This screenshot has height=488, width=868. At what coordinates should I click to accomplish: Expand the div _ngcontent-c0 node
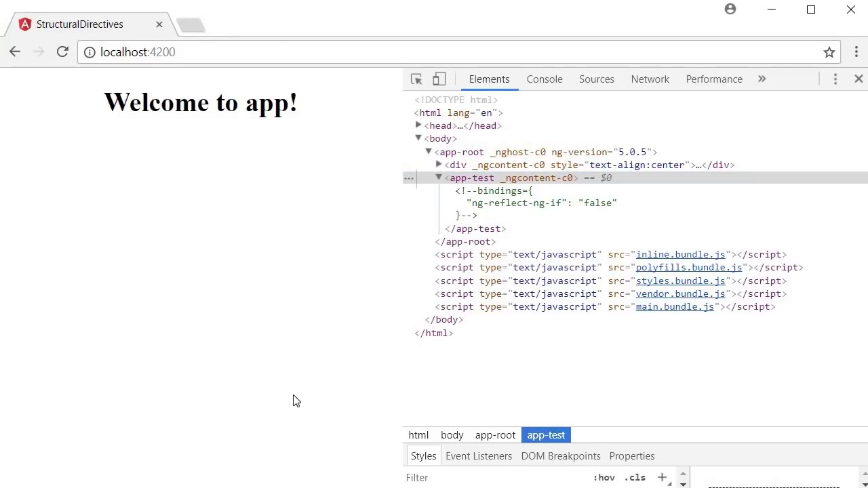click(x=439, y=165)
